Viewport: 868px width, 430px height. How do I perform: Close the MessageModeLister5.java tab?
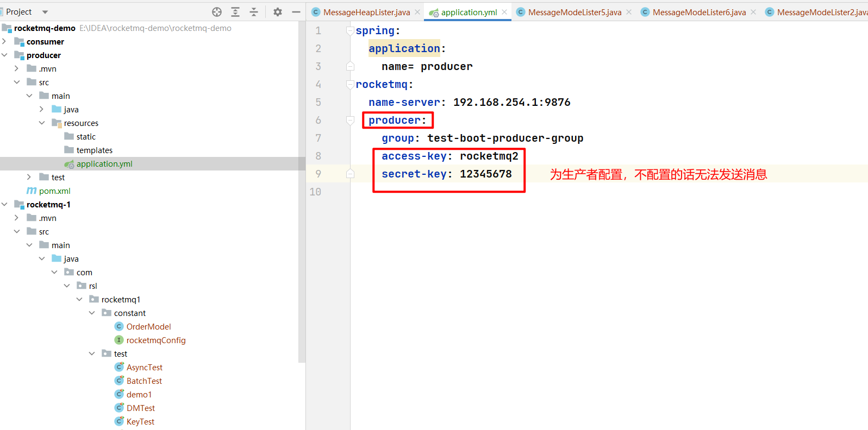point(629,12)
